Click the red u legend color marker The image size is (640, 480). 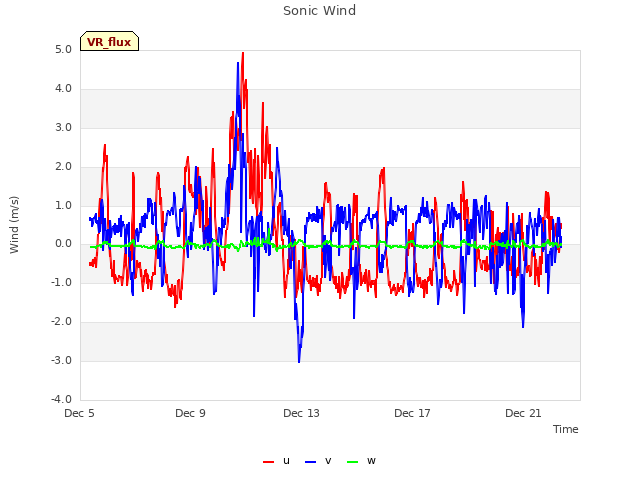[269, 462]
